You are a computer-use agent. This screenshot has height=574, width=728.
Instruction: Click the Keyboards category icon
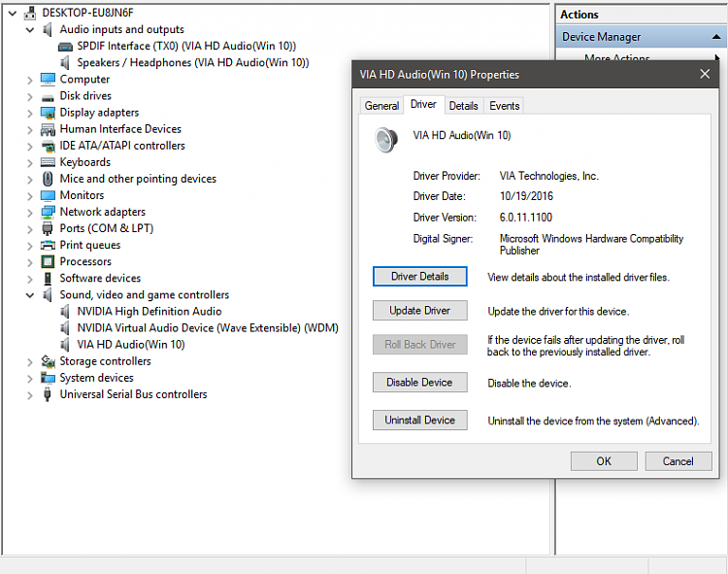click(48, 162)
